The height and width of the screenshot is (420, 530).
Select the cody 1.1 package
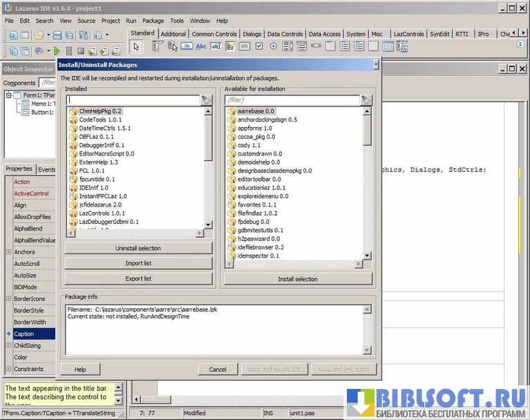click(x=249, y=145)
